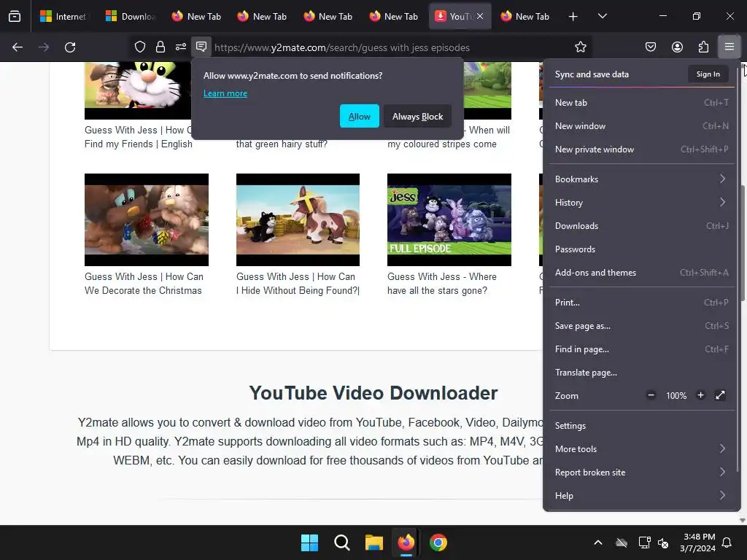Open the Firefox account icon

pyautogui.click(x=677, y=47)
